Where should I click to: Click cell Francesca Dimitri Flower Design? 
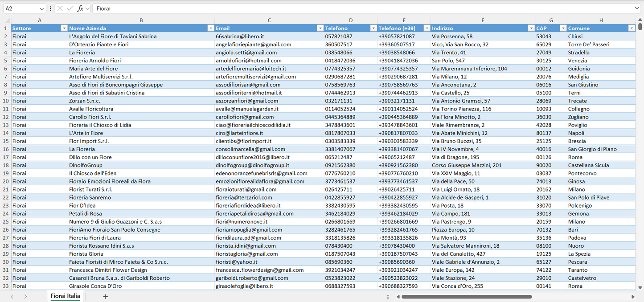coord(141,270)
